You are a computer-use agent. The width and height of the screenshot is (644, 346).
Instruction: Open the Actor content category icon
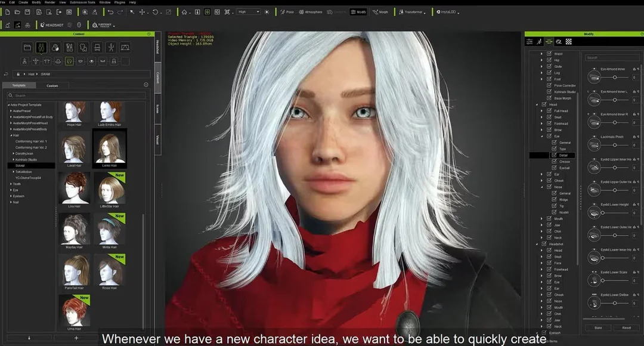pyautogui.click(x=41, y=48)
